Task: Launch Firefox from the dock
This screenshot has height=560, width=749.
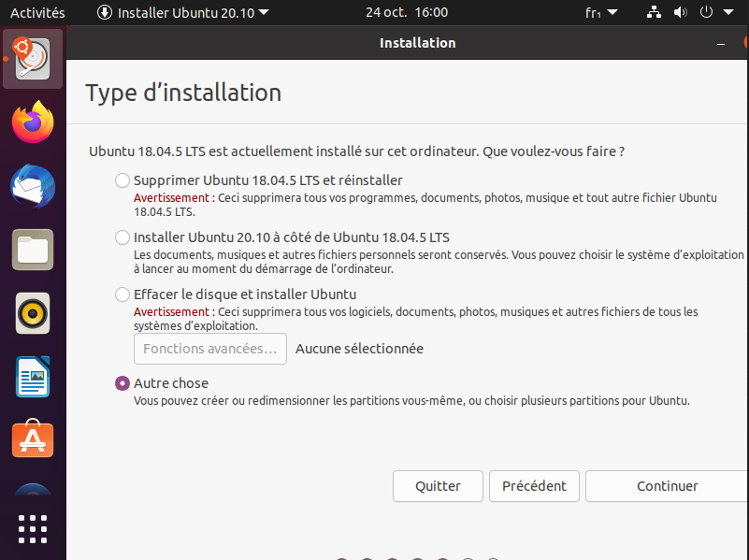Action: [x=33, y=122]
